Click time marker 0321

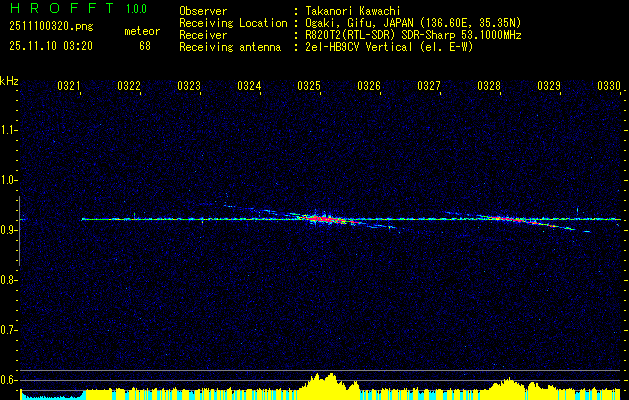coord(69,85)
